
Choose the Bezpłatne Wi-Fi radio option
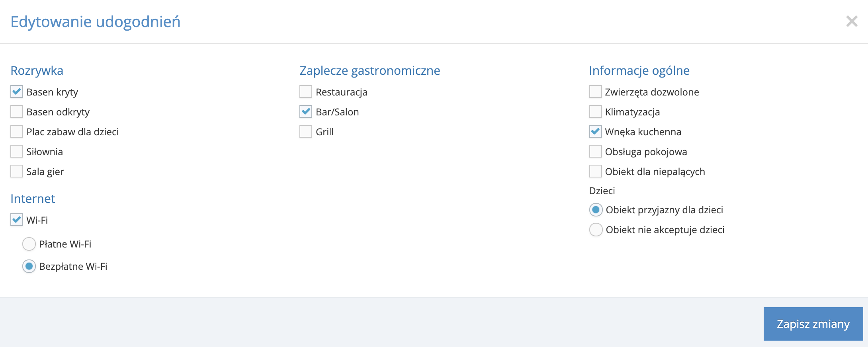[29, 266]
